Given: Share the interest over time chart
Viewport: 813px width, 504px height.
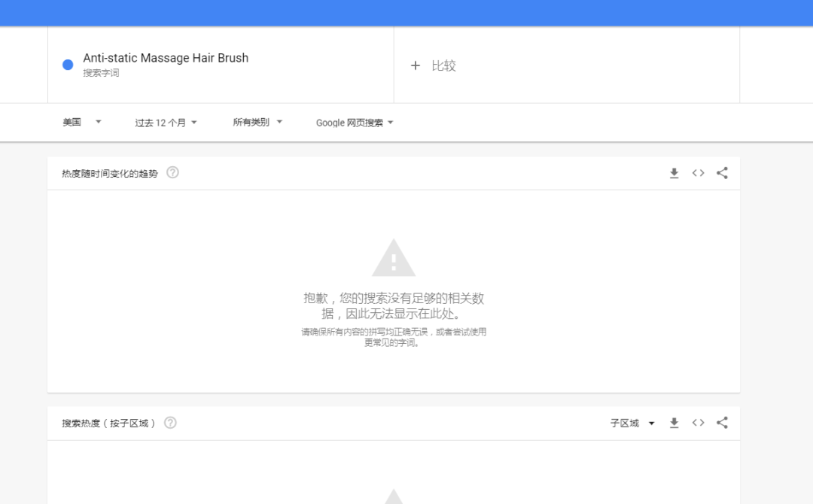Looking at the screenshot, I should (x=722, y=173).
